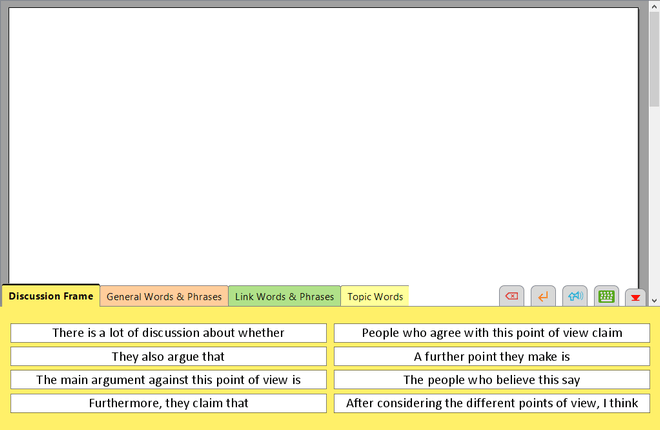Click the red backspace delete icon
660x430 pixels.
[511, 296]
